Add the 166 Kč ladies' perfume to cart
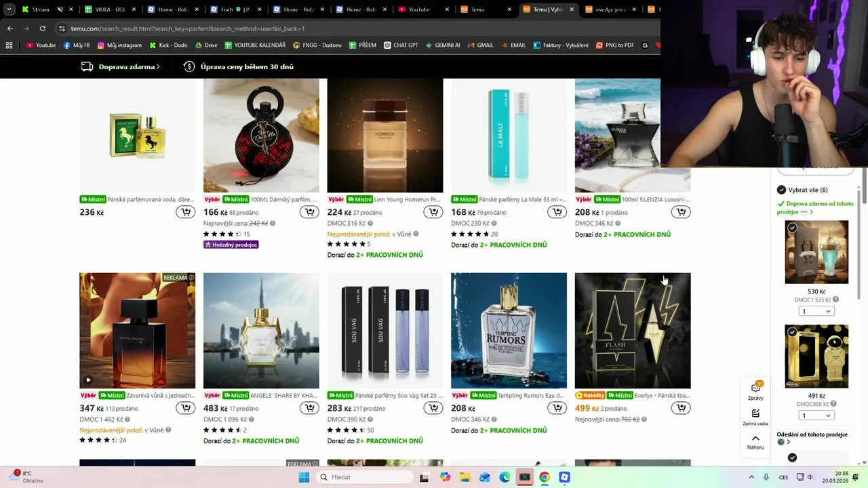The image size is (868, 488). point(309,212)
